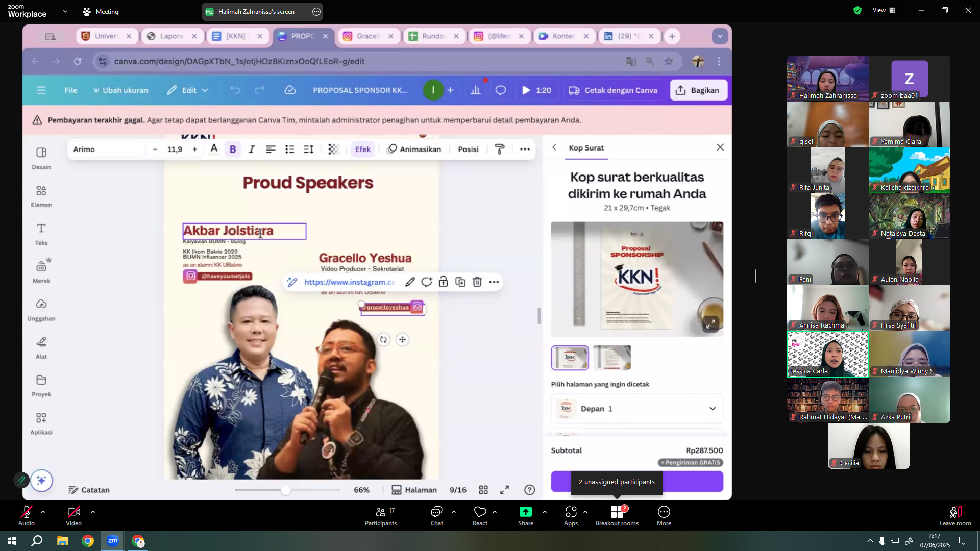The height and width of the screenshot is (551, 980).
Task: Toggle Zoom audio mute
Action: pyautogui.click(x=27, y=516)
